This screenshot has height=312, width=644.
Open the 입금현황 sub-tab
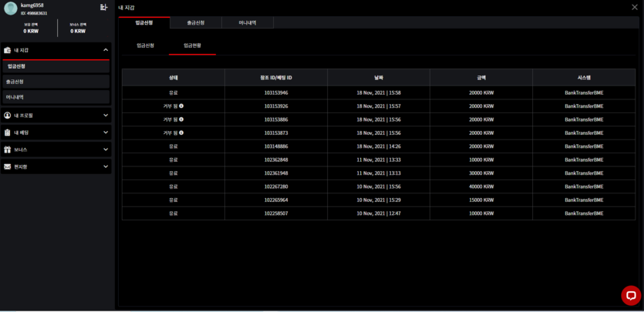(x=192, y=45)
